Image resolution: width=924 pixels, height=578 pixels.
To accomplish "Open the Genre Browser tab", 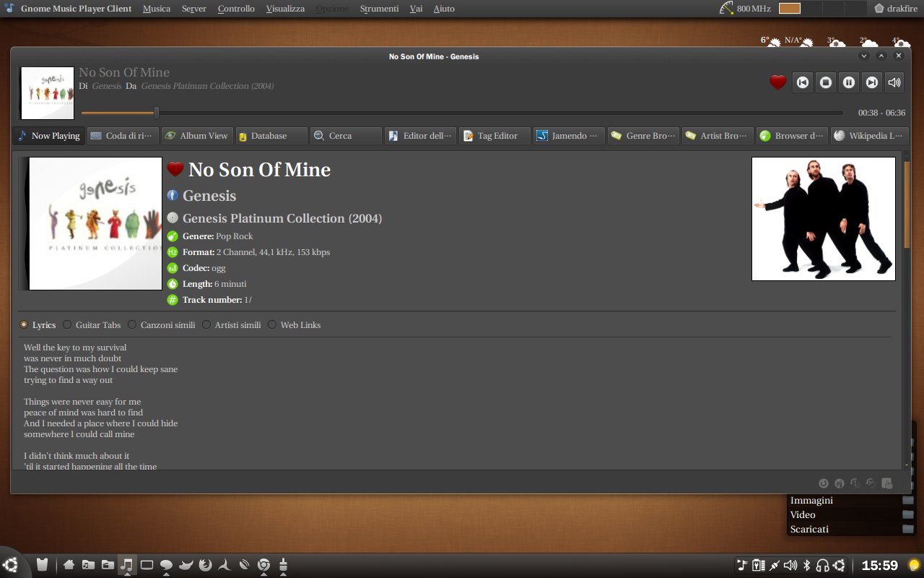I will [643, 136].
